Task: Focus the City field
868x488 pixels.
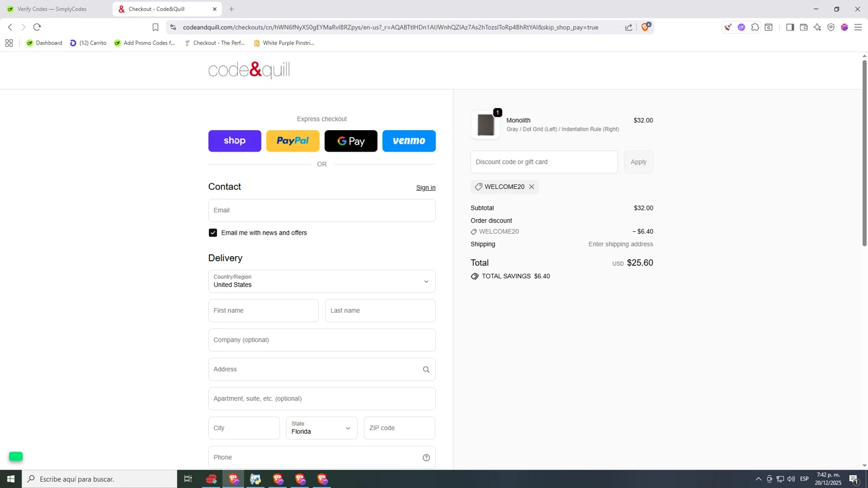Action: pyautogui.click(x=244, y=428)
